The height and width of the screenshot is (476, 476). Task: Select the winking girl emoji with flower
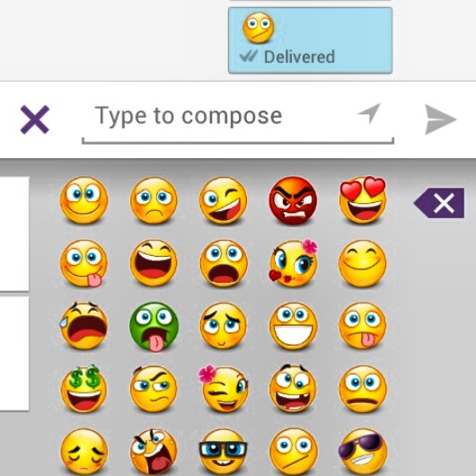tap(223, 389)
